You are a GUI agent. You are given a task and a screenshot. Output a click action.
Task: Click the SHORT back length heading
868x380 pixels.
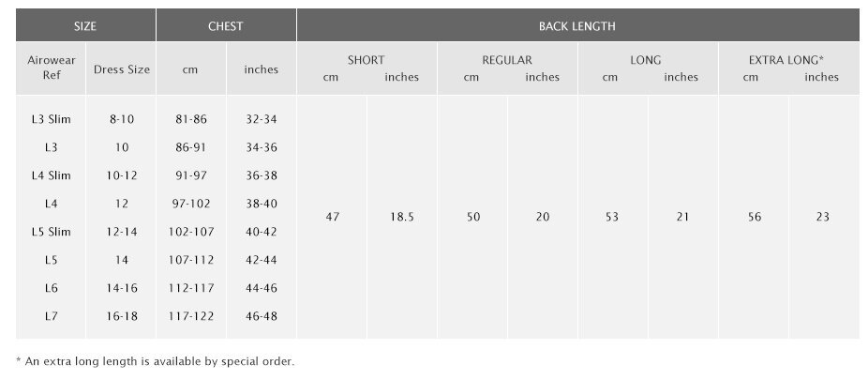(x=366, y=60)
